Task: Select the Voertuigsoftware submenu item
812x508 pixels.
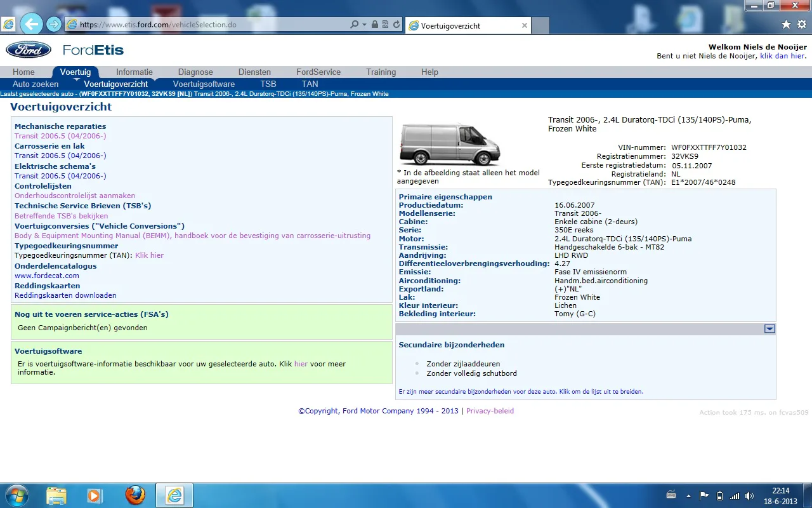Action: tap(204, 84)
